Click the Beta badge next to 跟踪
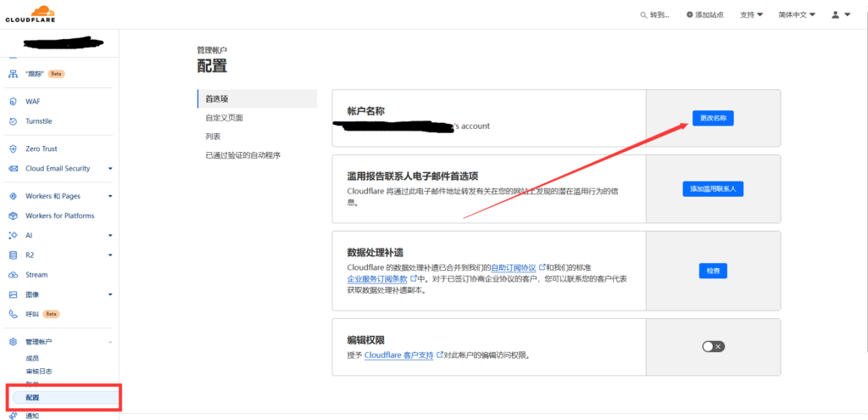The width and height of the screenshot is (868, 420). (57, 74)
